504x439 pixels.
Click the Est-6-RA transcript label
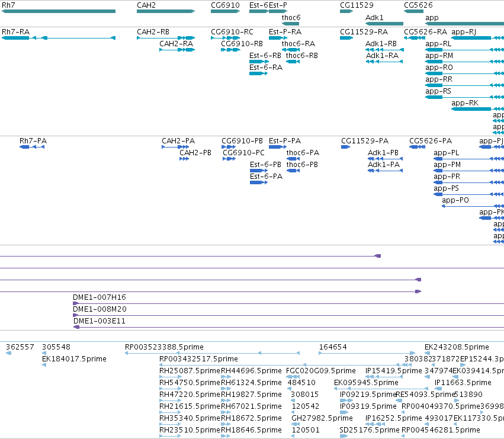pos(266,68)
